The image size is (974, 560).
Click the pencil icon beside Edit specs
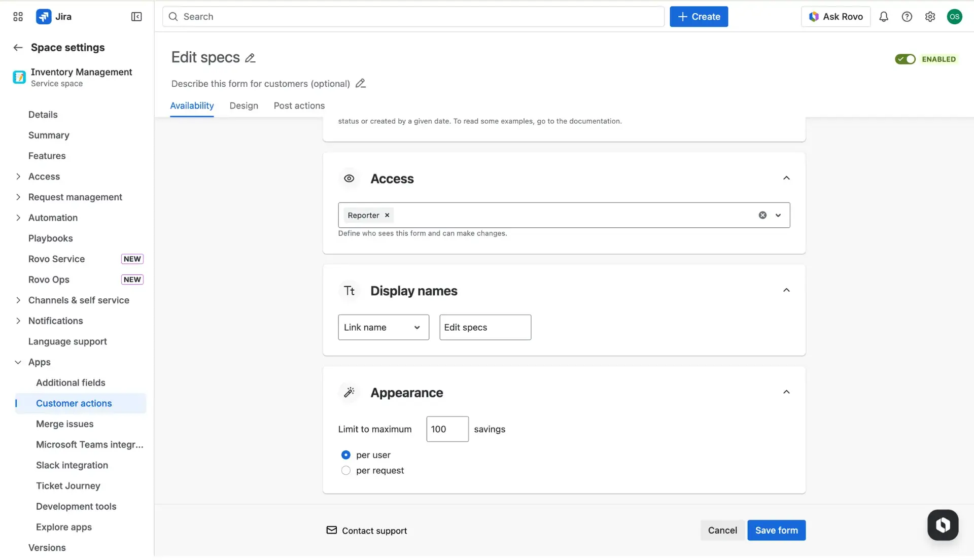tap(250, 58)
